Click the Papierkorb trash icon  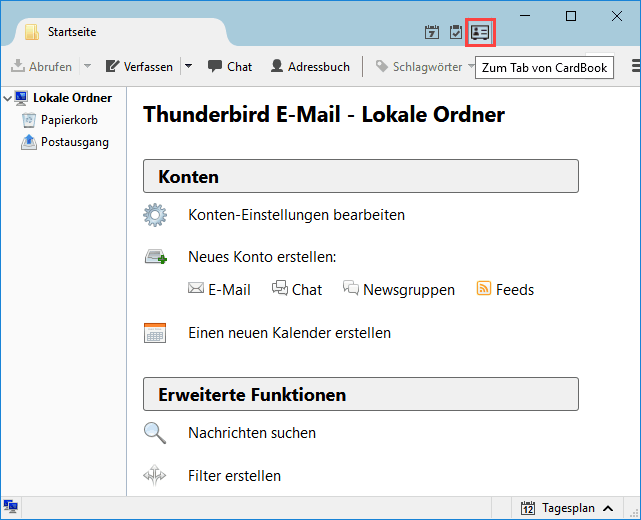(29, 120)
